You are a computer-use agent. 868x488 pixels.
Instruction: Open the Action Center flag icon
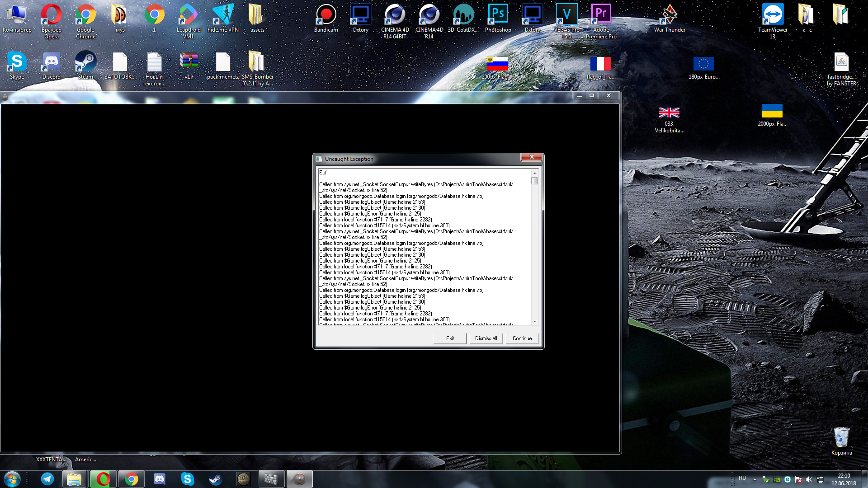[798, 479]
